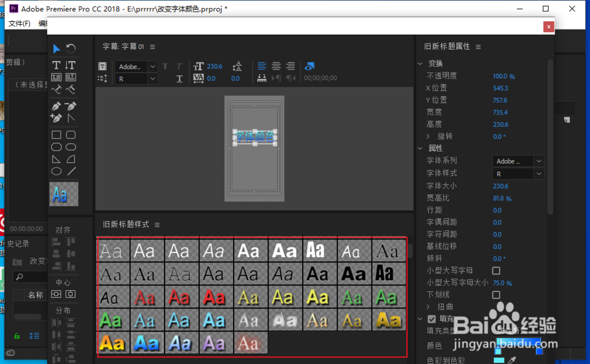The width and height of the screenshot is (590, 364).
Task: Select the Ellipse tool
Action: 57,172
